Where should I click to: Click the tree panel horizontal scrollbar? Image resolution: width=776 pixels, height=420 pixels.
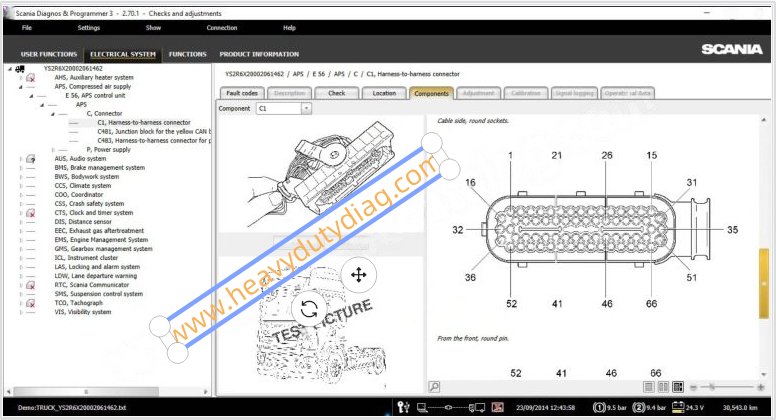[x=86, y=391]
